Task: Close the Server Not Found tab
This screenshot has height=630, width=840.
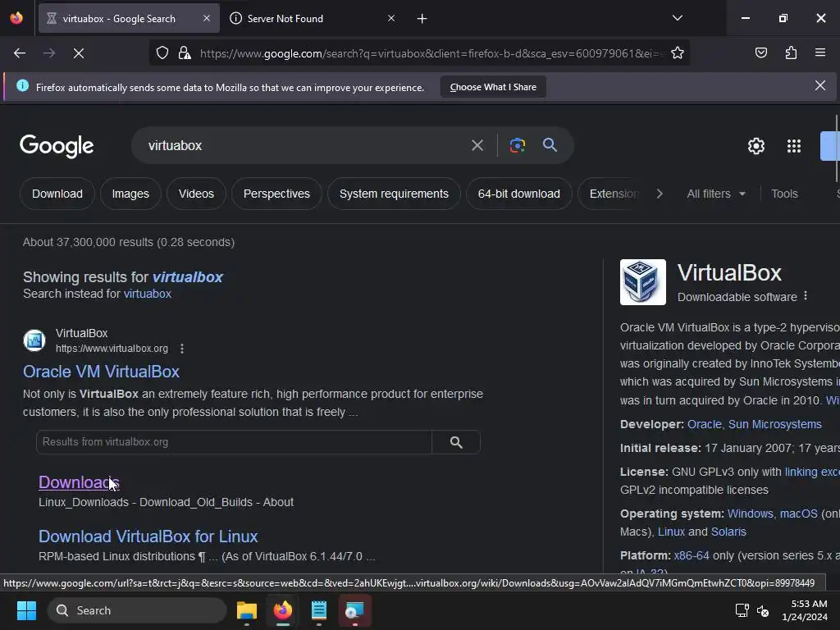Action: (391, 18)
